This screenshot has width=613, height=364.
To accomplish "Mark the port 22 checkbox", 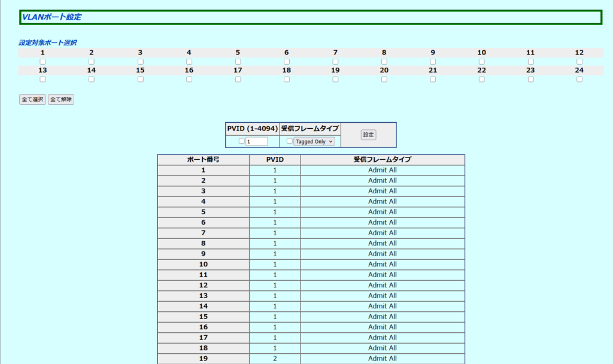I will pos(482,79).
